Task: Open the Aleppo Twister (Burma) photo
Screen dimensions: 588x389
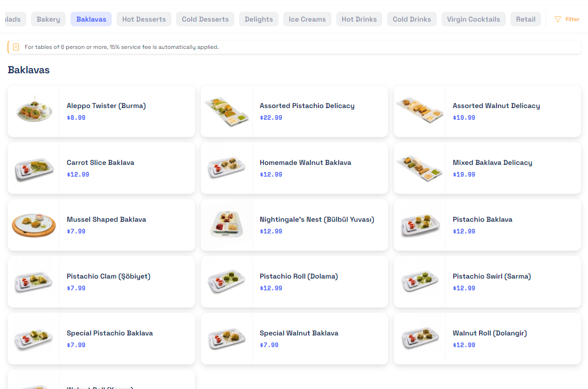Action: [34, 111]
